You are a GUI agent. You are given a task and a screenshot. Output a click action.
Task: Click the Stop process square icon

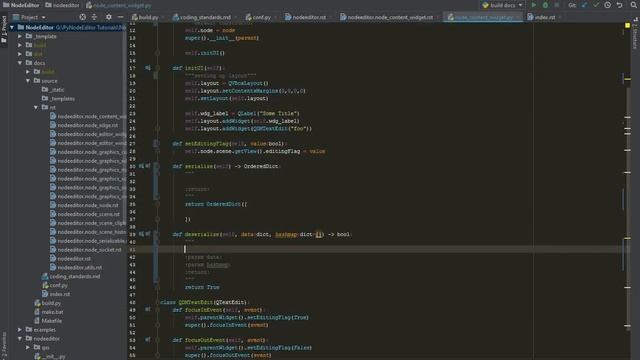557,5
